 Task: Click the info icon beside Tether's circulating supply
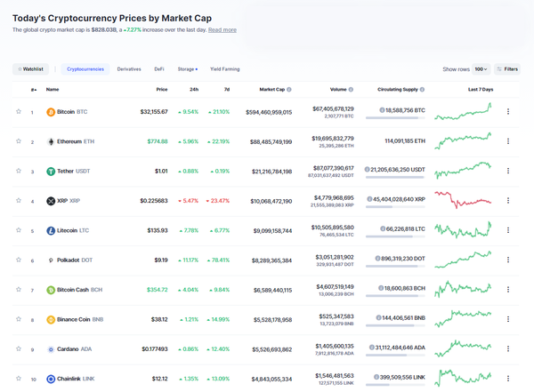coord(367,170)
